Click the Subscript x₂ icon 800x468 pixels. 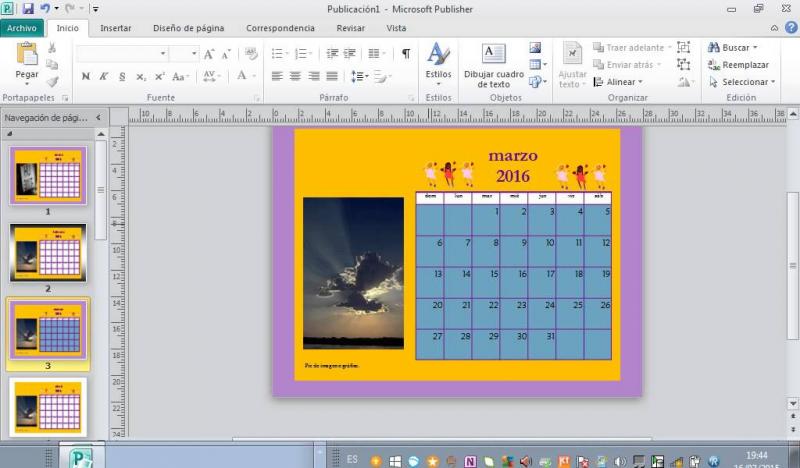click(x=141, y=77)
